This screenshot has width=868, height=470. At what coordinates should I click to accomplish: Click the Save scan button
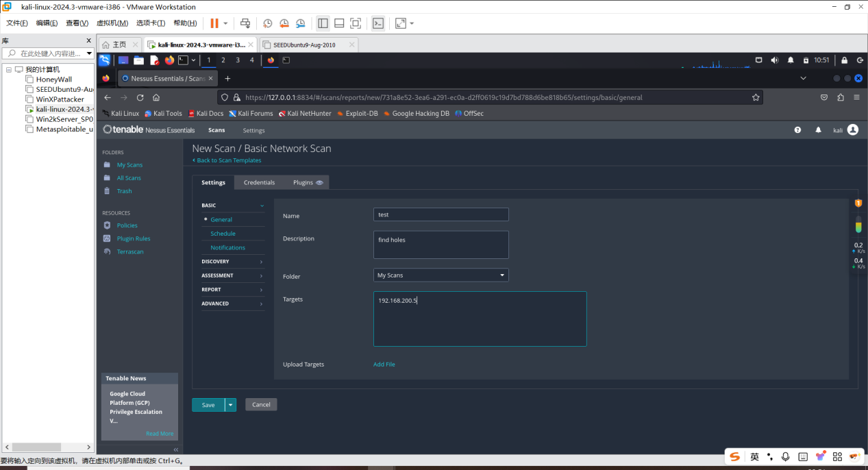coord(208,405)
